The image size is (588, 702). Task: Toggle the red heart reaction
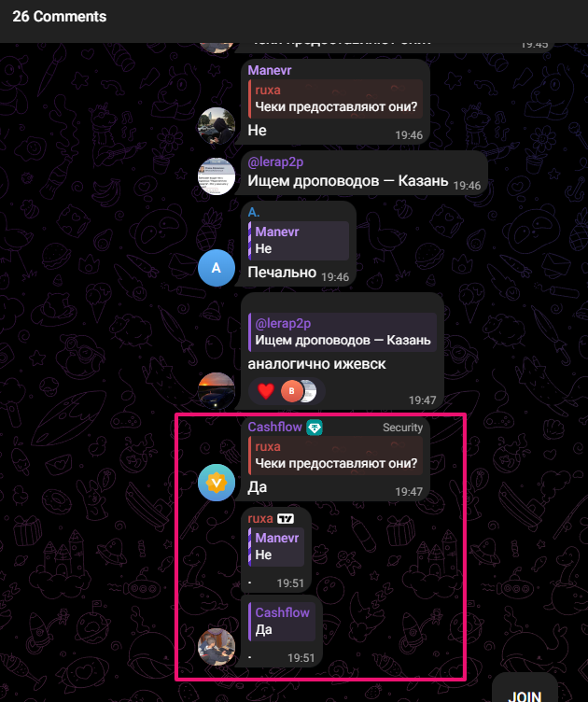pos(266,391)
